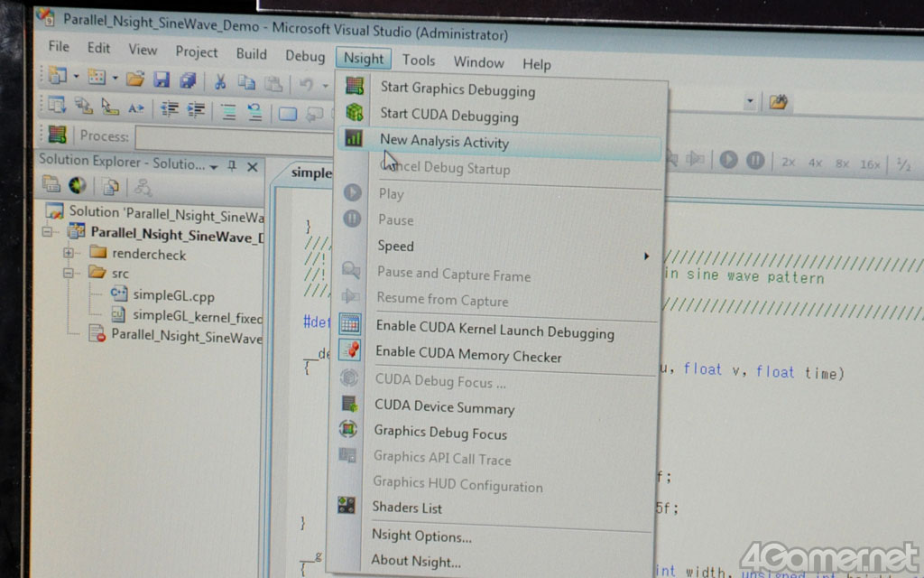The image size is (924, 578).
Task: Open the Tools menu
Action: pos(419,61)
